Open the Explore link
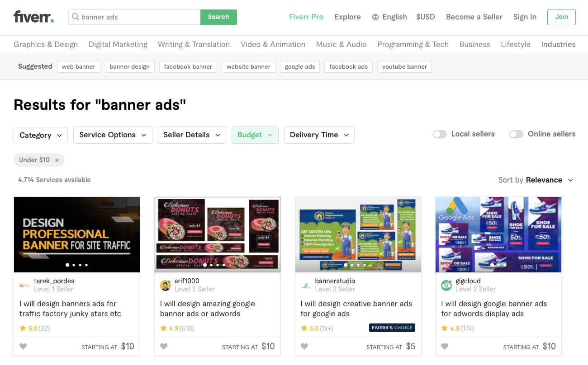The image size is (588, 365). coord(347,17)
